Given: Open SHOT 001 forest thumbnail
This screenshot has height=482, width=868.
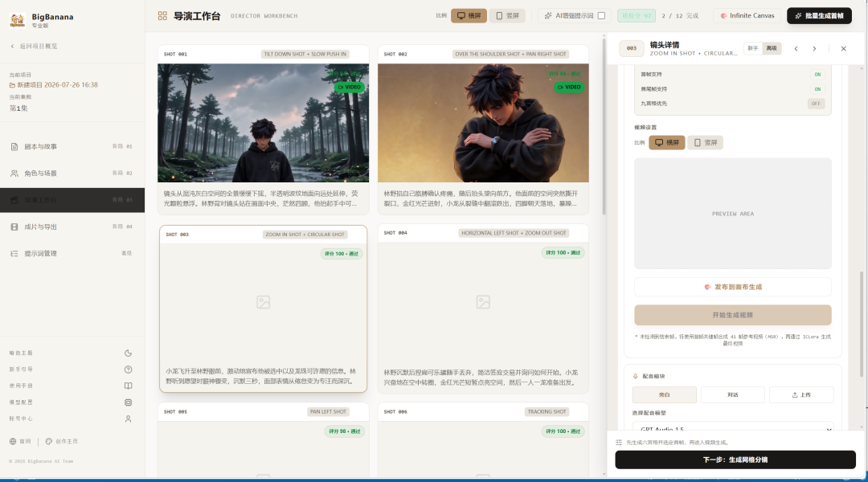Looking at the screenshot, I should click(x=263, y=123).
